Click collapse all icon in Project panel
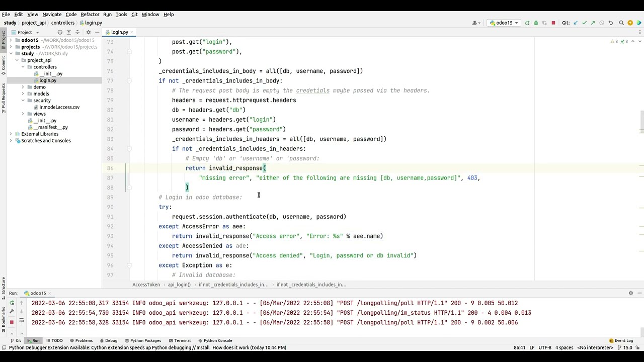Image resolution: width=644 pixels, height=362 pixels. 77,32
